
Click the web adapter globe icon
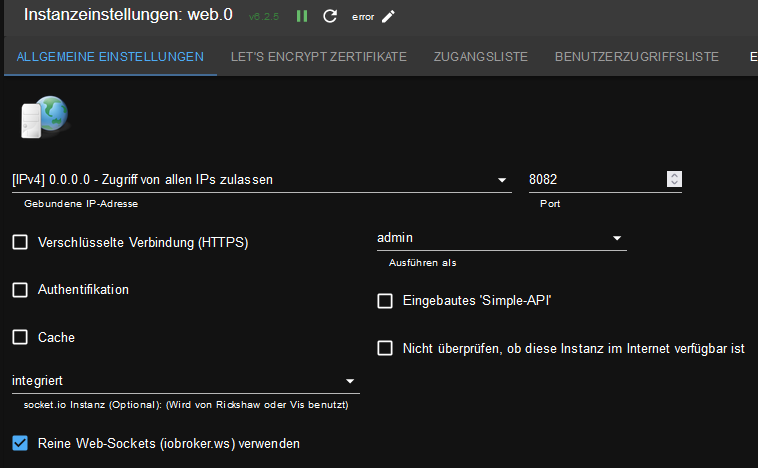45,117
